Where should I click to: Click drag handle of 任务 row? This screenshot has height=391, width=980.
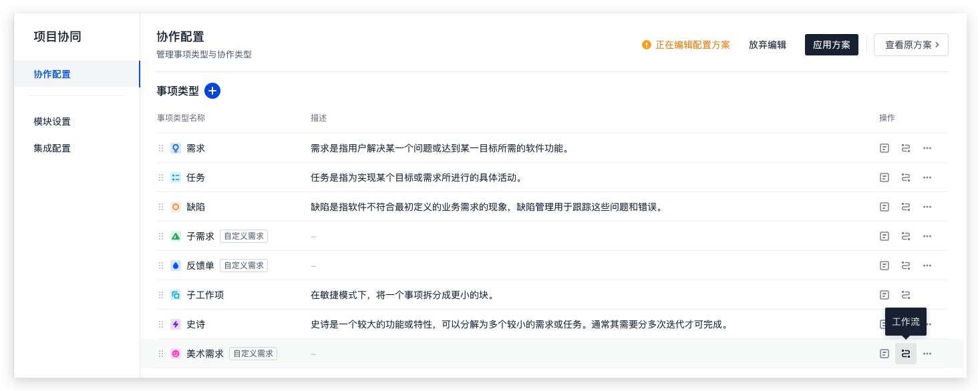click(161, 177)
